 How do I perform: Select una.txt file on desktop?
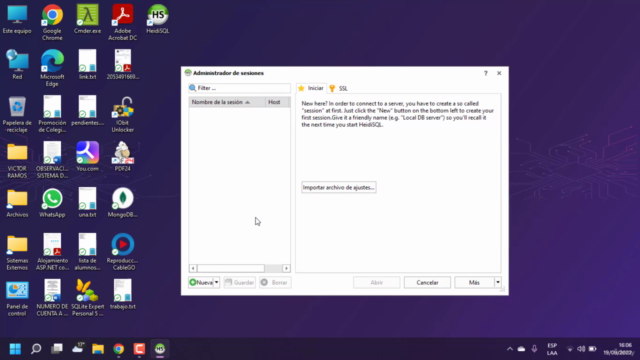coord(87,203)
